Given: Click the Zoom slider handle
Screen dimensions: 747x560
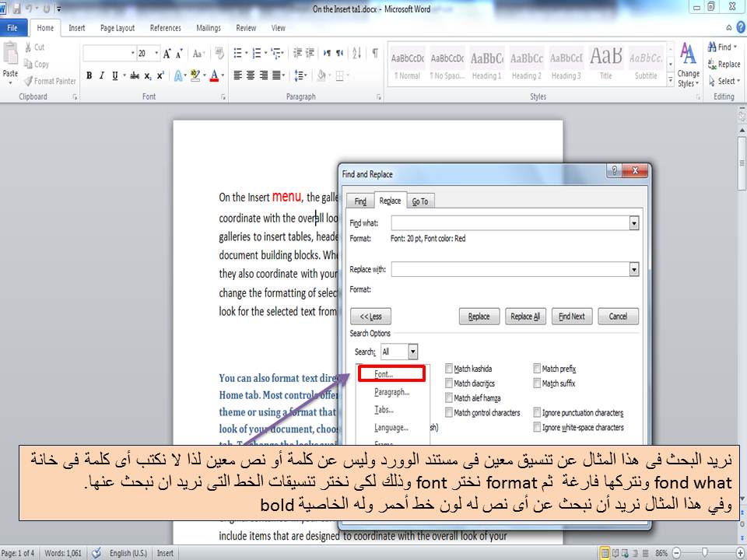Looking at the screenshot, I should tap(705, 552).
